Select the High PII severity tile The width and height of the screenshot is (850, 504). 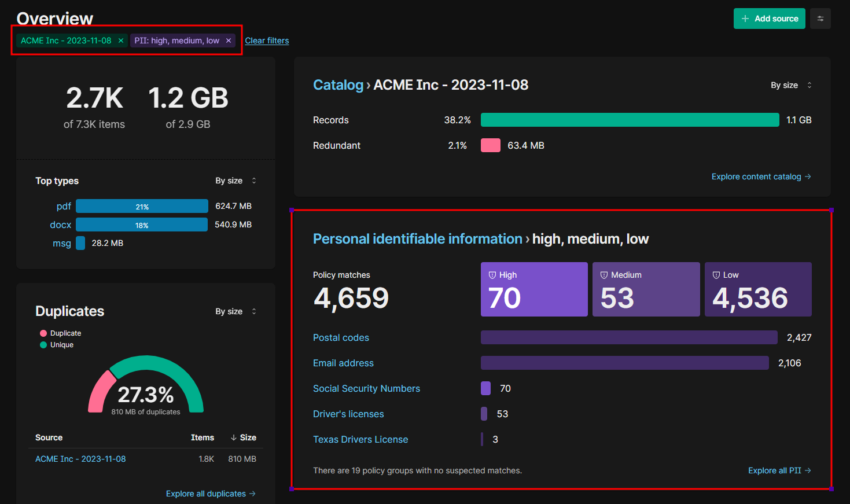pyautogui.click(x=533, y=289)
